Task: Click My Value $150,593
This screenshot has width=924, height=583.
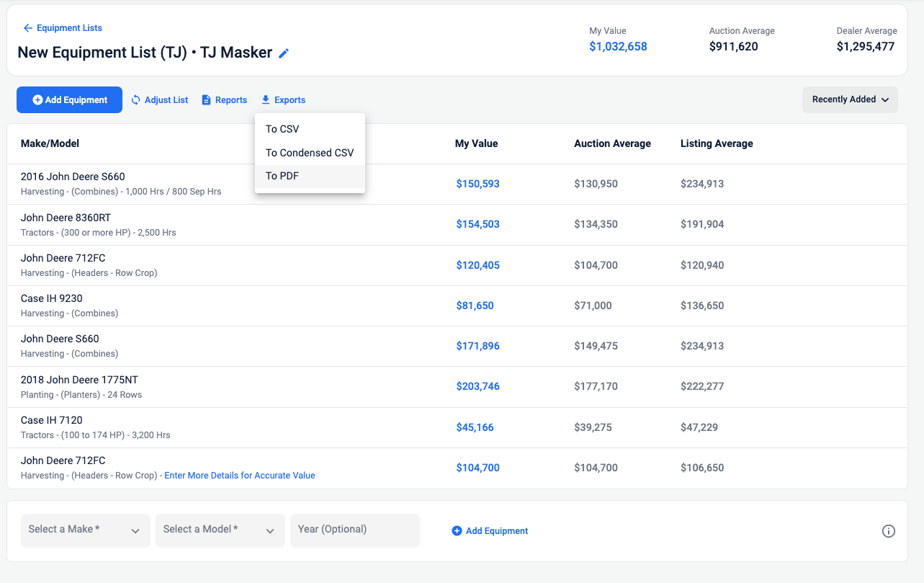Action: [x=477, y=184]
